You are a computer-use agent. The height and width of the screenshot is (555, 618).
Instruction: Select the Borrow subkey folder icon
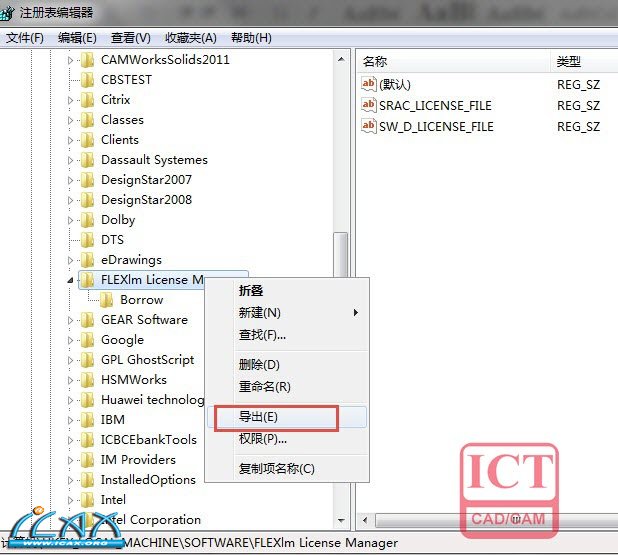click(107, 300)
